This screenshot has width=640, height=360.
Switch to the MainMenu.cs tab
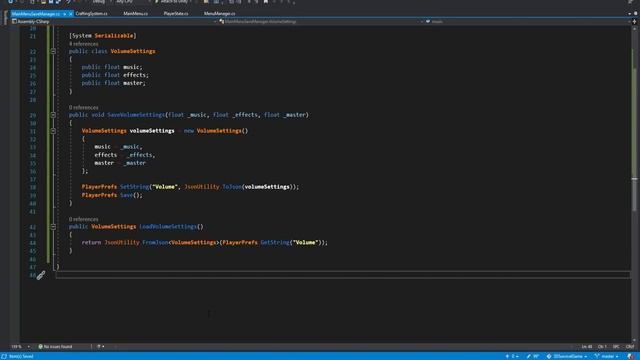point(136,13)
